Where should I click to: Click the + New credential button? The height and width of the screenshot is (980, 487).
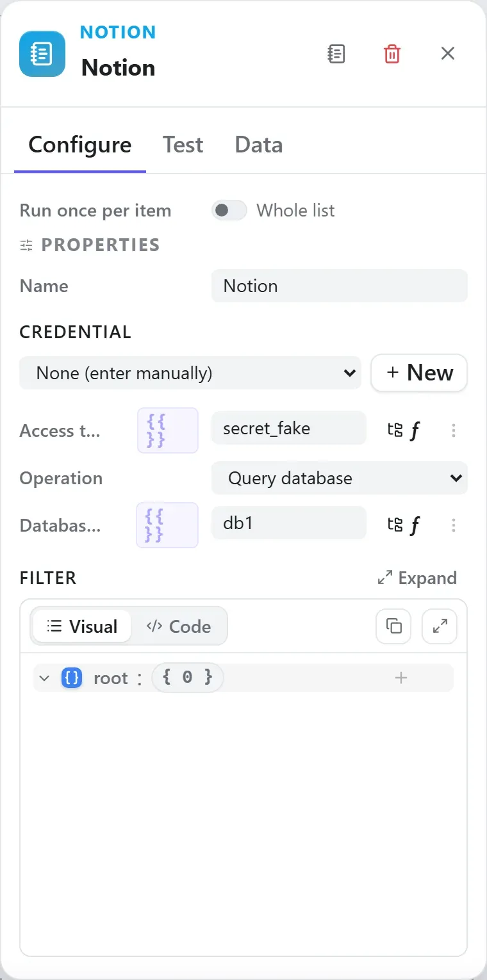point(419,373)
